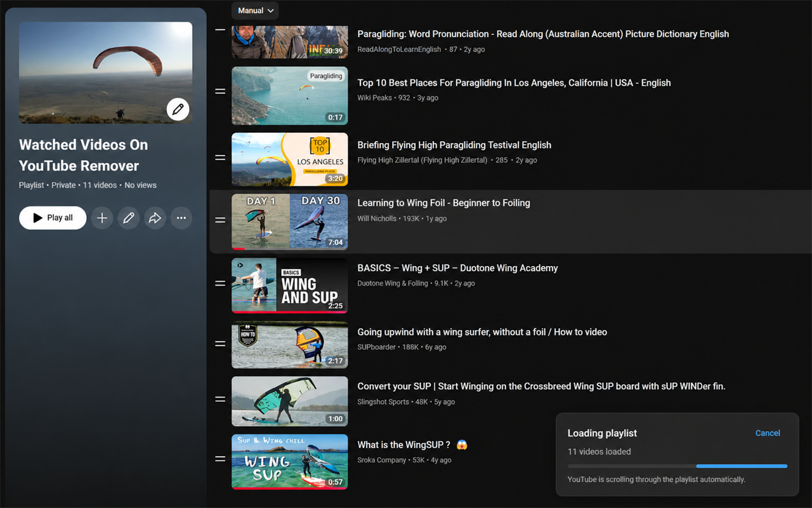Image resolution: width=812 pixels, height=508 pixels.
Task: Open the LOS ANGELES Top 10 thumbnail
Action: tap(290, 159)
